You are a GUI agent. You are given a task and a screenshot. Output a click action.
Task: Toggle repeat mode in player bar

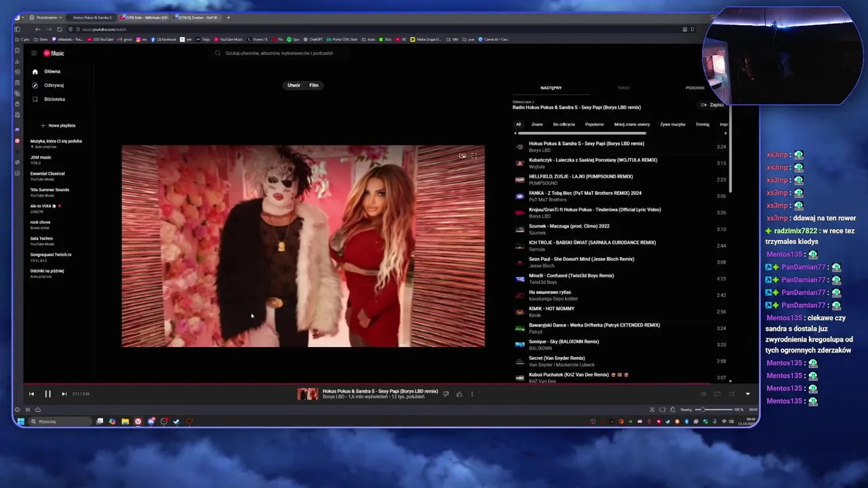[x=717, y=394]
